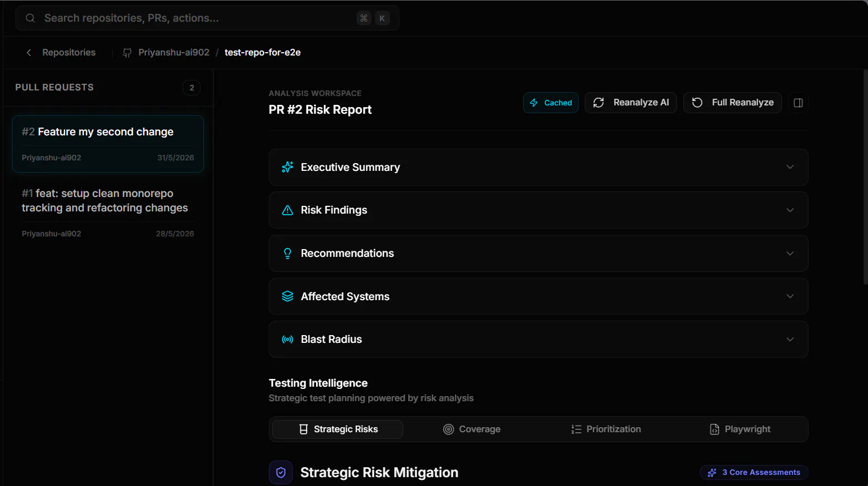Click date 28/5/2026 on PR #1

coord(175,234)
